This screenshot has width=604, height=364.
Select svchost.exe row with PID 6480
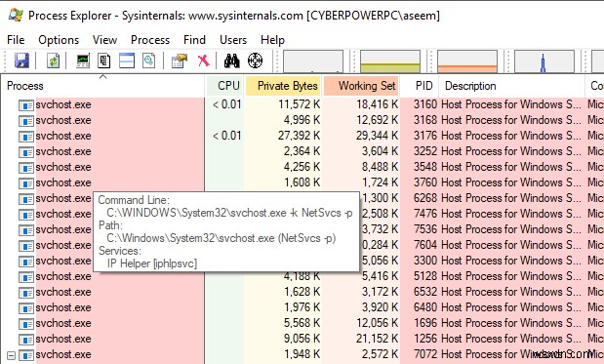[x=302, y=307]
